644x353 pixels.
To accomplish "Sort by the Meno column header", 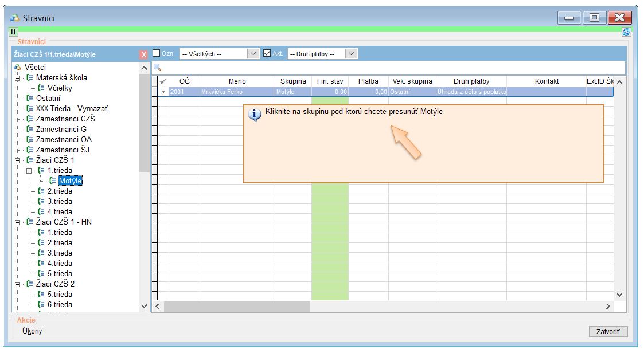I will pos(237,81).
